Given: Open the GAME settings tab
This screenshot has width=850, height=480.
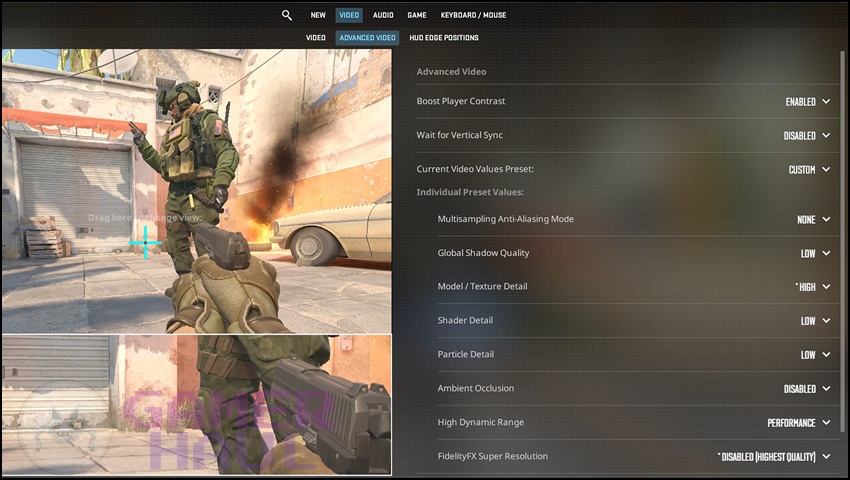Looking at the screenshot, I should click(417, 15).
